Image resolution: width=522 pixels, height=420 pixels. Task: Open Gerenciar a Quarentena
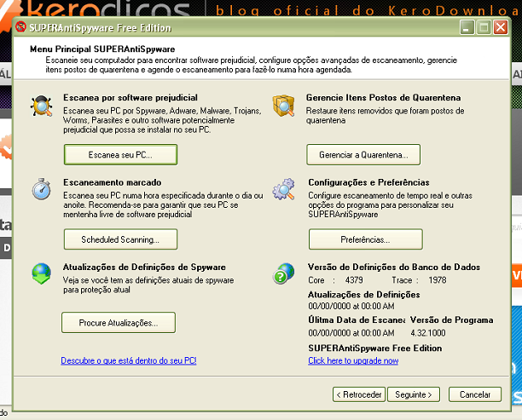point(363,155)
